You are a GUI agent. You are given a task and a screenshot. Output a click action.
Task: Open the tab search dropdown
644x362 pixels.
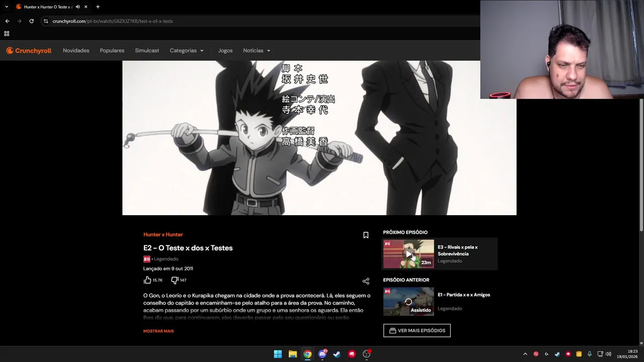click(7, 7)
